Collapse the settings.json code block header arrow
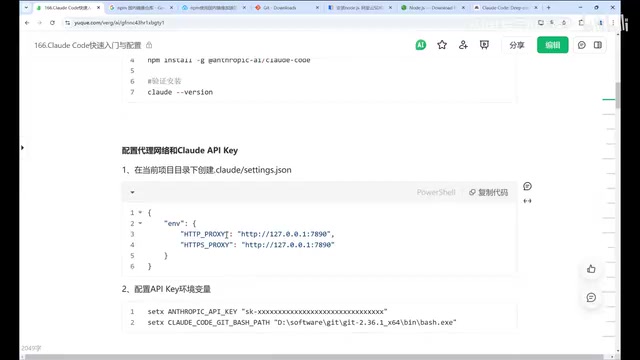640x360 pixels. click(132, 192)
